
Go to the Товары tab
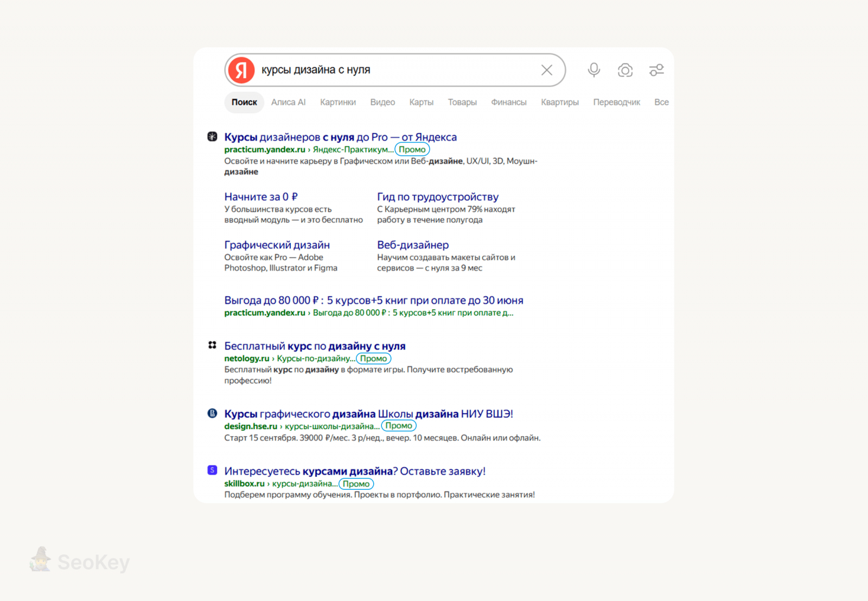click(x=462, y=102)
